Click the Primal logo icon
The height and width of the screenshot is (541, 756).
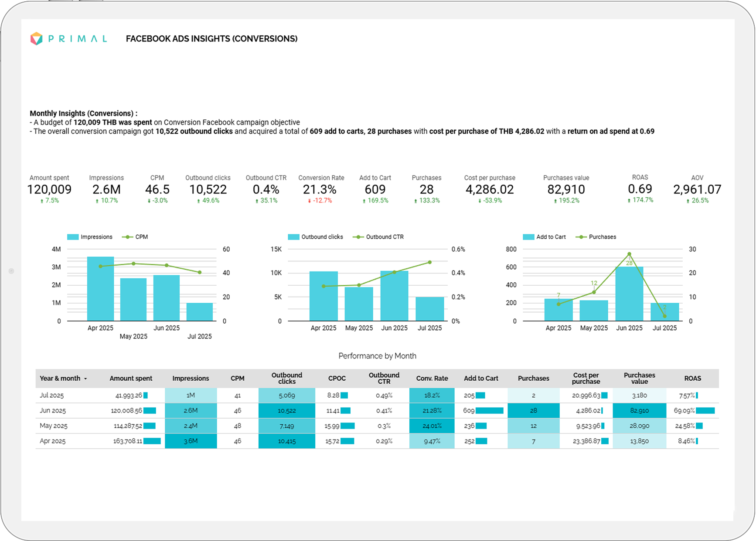tap(37, 39)
